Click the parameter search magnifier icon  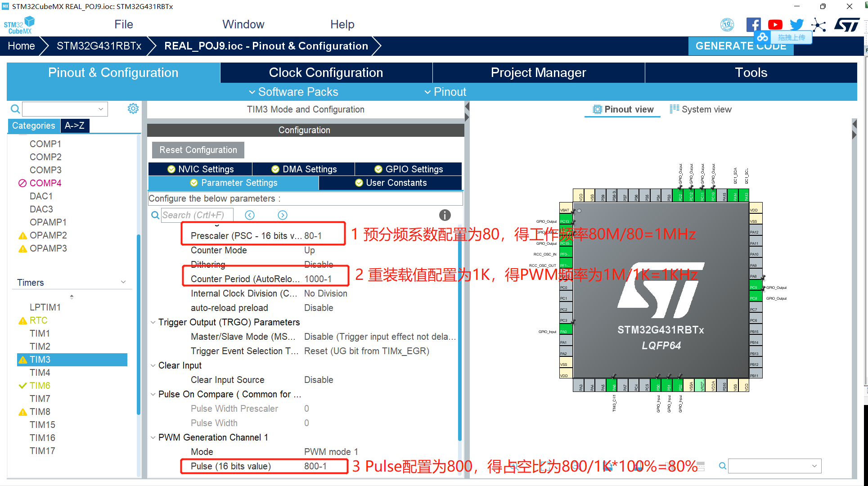[155, 215]
